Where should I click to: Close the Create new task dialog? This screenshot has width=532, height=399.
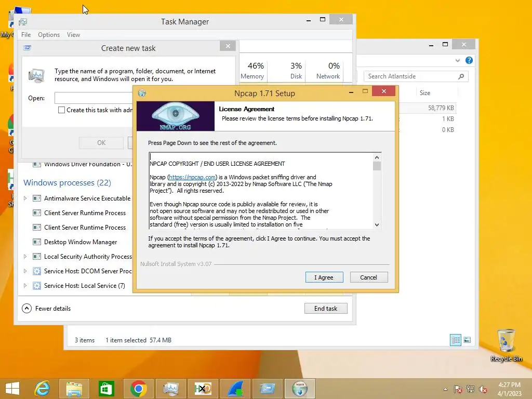point(228,46)
